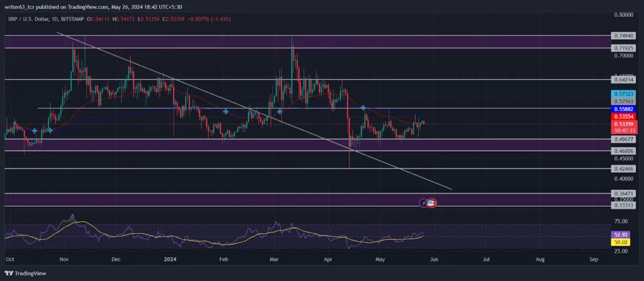The image size is (644, 281).
Task: Click the BITSTAMP exchange label
Action: (x=72, y=19)
